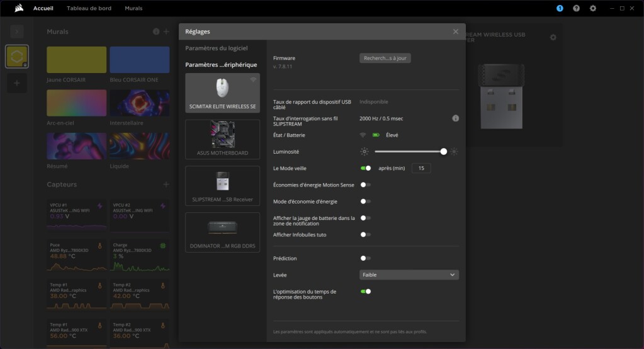The image size is (644, 349).
Task: Adjust the Luminosité brightness slider handle
Action: point(444,152)
